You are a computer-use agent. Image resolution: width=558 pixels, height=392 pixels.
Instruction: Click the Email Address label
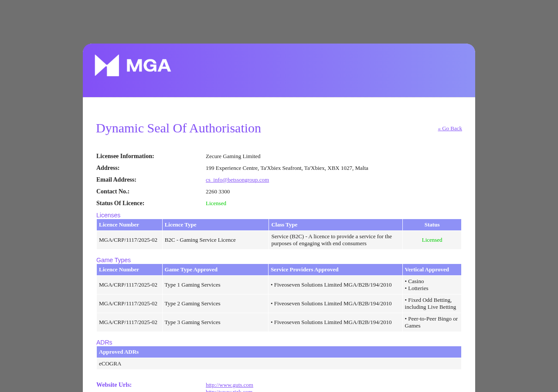pyautogui.click(x=116, y=180)
